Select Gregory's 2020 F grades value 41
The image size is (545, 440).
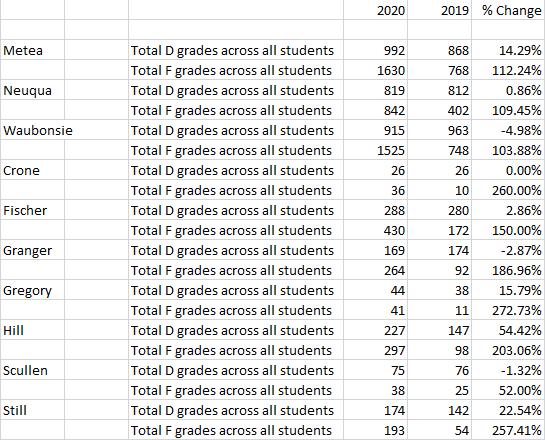tap(375, 310)
